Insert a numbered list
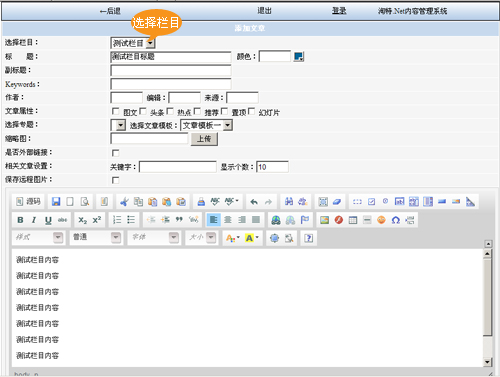Screen dimensions: 500x377 [117, 220]
